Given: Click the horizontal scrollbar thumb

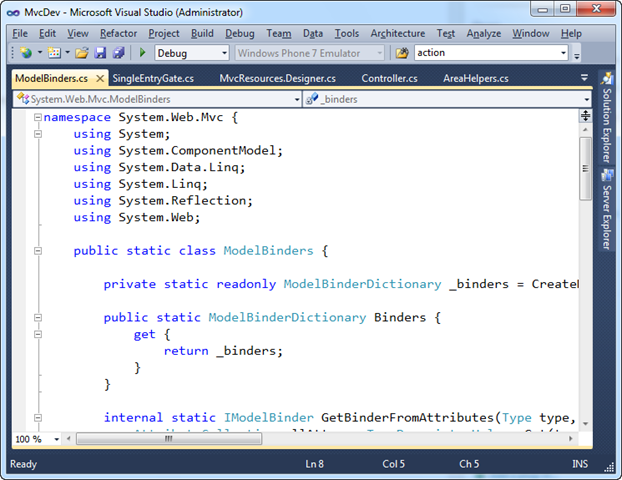Looking at the screenshot, I should tap(169, 439).
